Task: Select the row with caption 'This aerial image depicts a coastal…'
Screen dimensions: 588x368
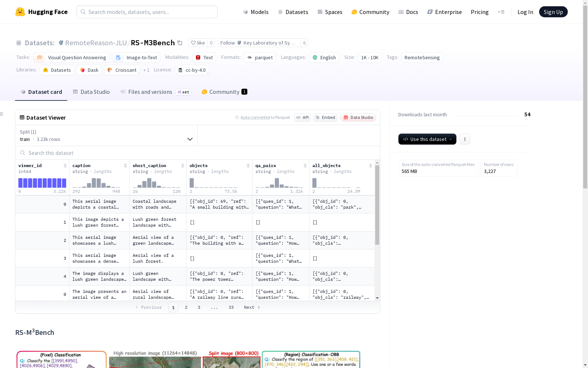Action: tap(195, 204)
